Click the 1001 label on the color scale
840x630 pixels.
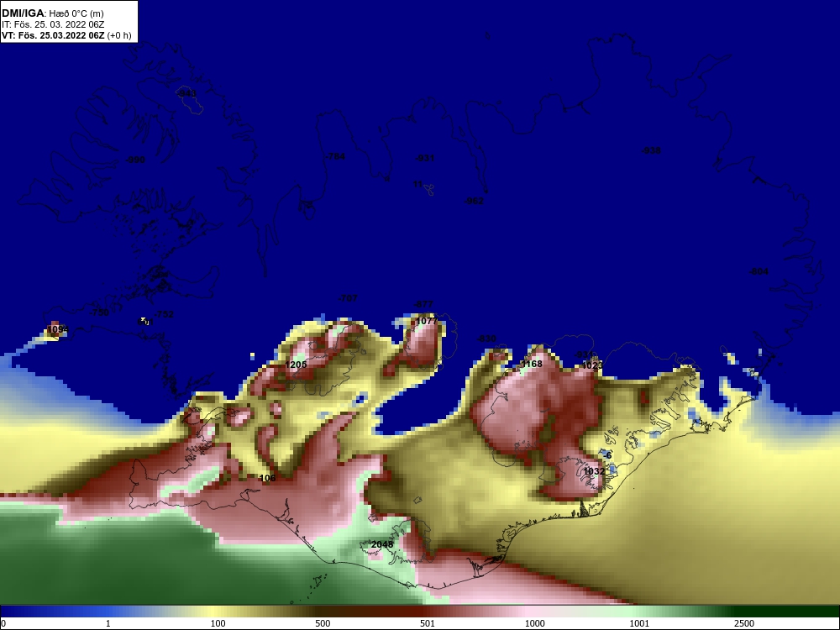[639, 623]
